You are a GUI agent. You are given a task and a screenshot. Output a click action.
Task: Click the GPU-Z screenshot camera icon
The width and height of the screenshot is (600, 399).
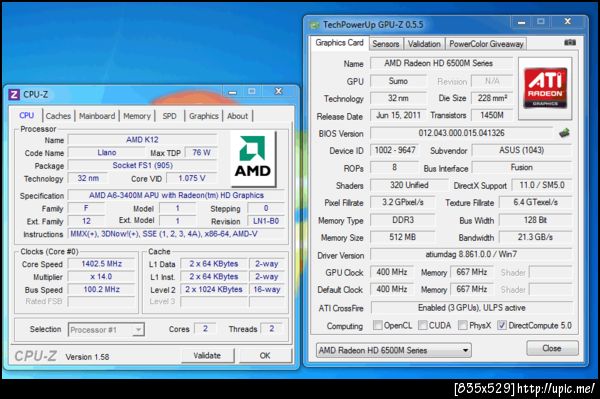[x=570, y=43]
